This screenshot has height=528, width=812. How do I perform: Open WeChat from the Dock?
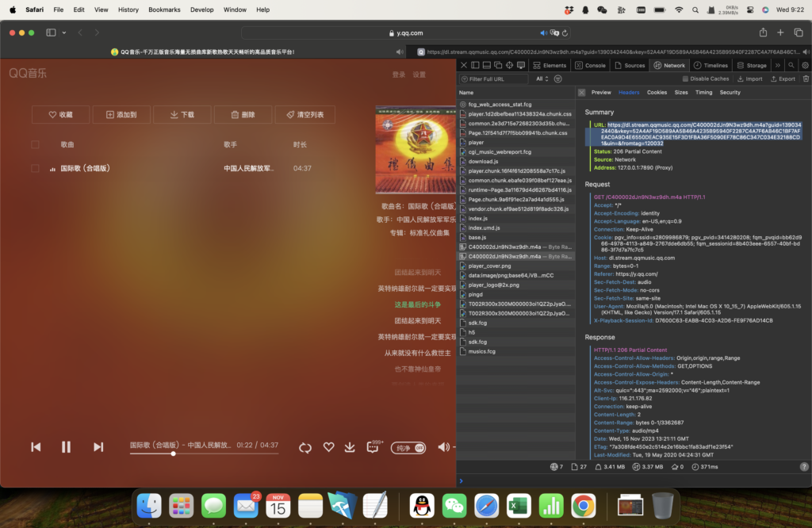click(454, 506)
